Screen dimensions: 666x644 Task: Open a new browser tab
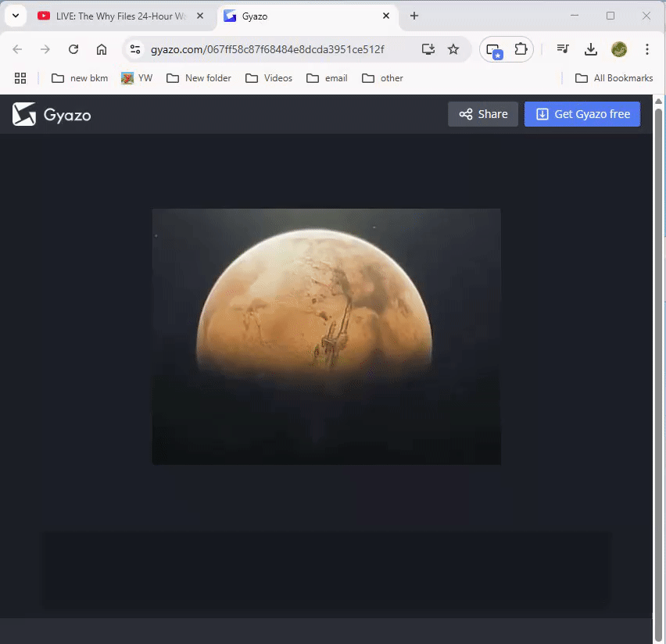click(414, 16)
